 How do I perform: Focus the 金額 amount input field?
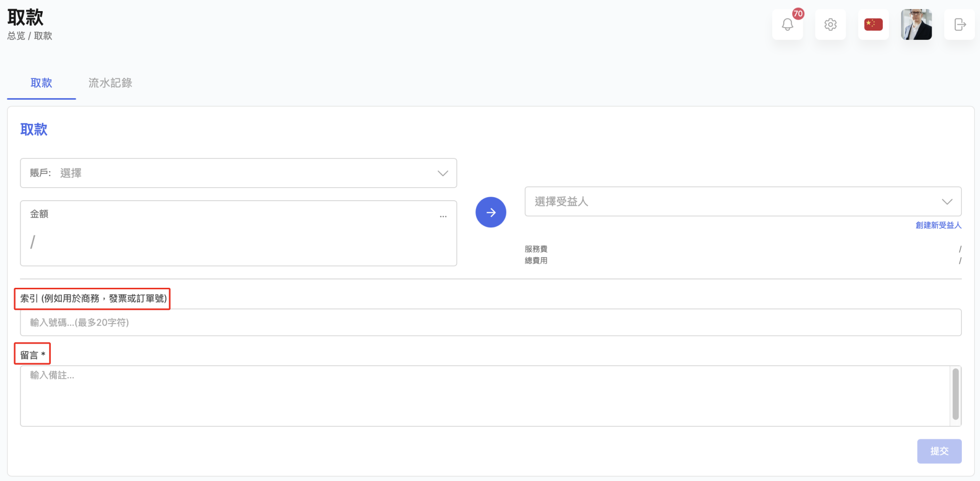238,233
